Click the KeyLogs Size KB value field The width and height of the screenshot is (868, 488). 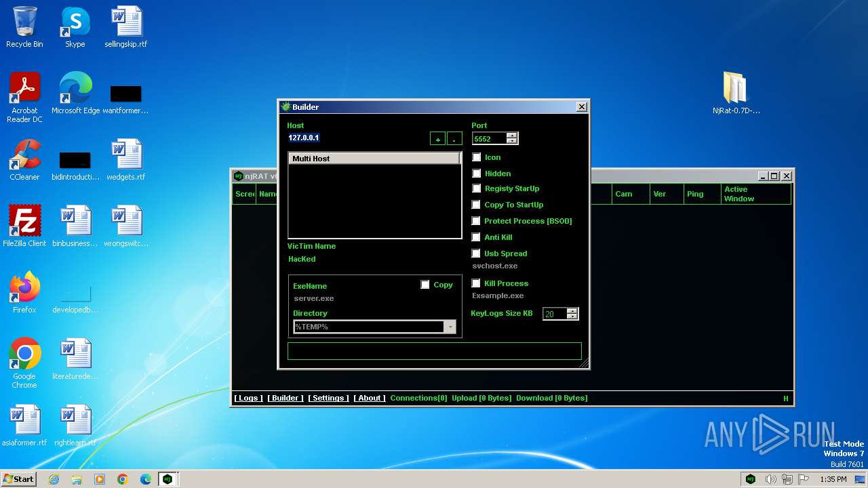tap(555, 314)
